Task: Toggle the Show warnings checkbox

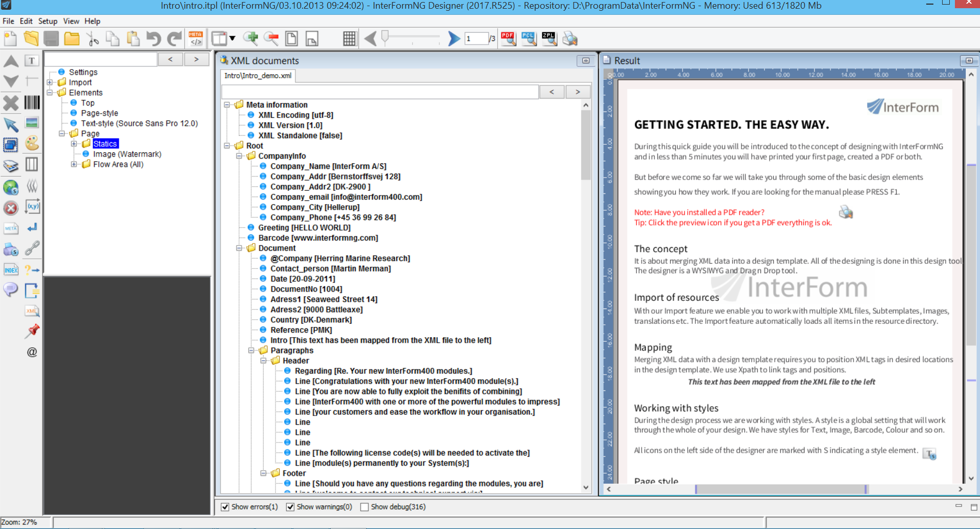Action: coord(290,507)
